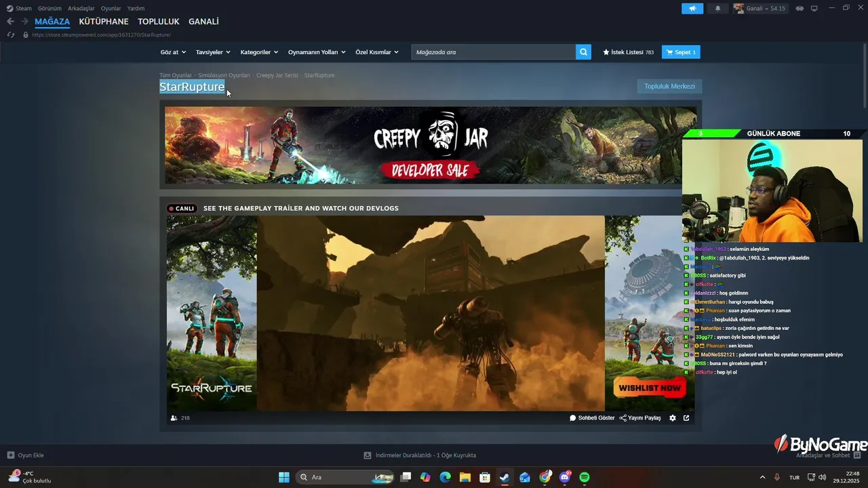Open File Explorer from taskbar
Screen dimensions: 868x488
point(465,477)
